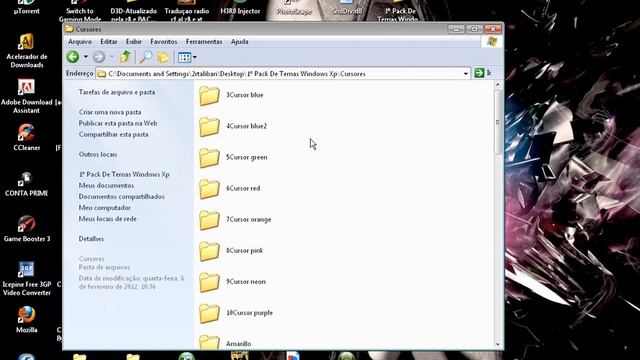Click the Cursores folder icon in title bar
The width and height of the screenshot is (640, 360).
[x=69, y=29]
